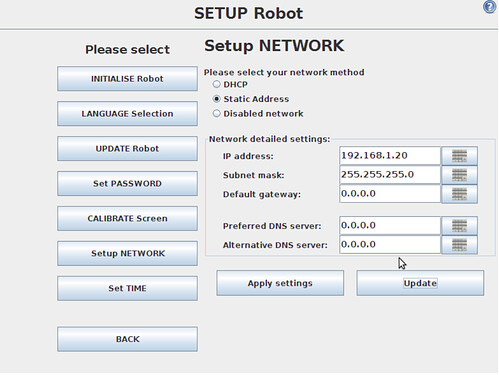499x375 pixels.
Task: Open keypad for IP address field
Action: [459, 156]
